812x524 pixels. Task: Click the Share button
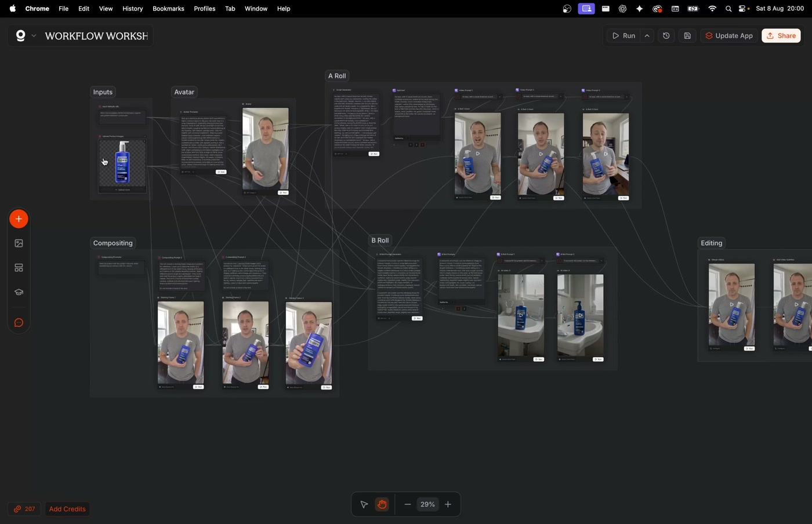(x=781, y=36)
